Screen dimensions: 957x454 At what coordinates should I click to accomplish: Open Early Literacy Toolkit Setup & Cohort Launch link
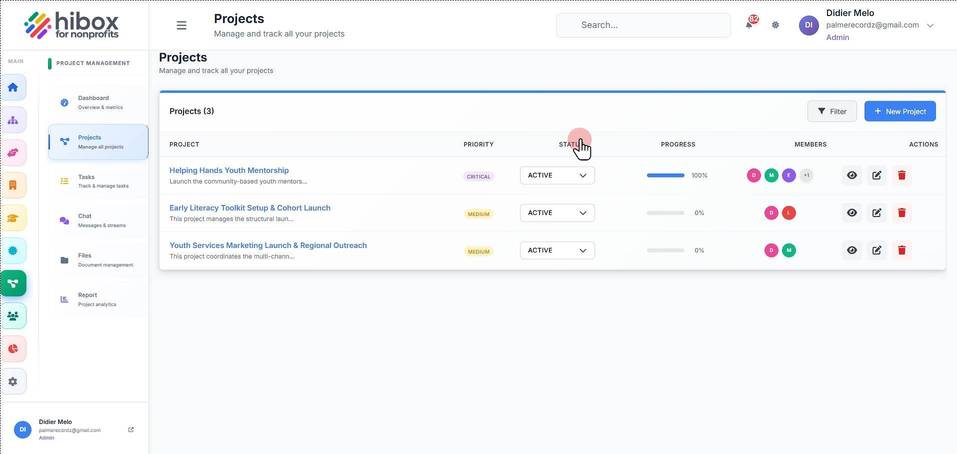(250, 207)
